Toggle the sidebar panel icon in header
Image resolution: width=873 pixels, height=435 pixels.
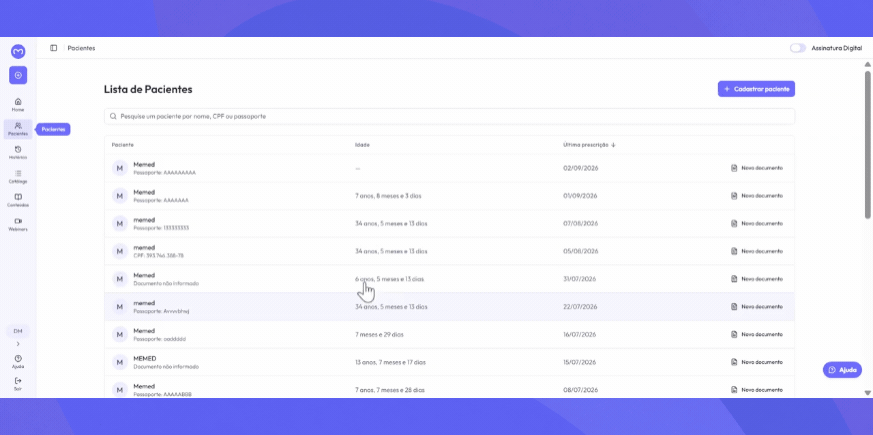click(x=53, y=48)
